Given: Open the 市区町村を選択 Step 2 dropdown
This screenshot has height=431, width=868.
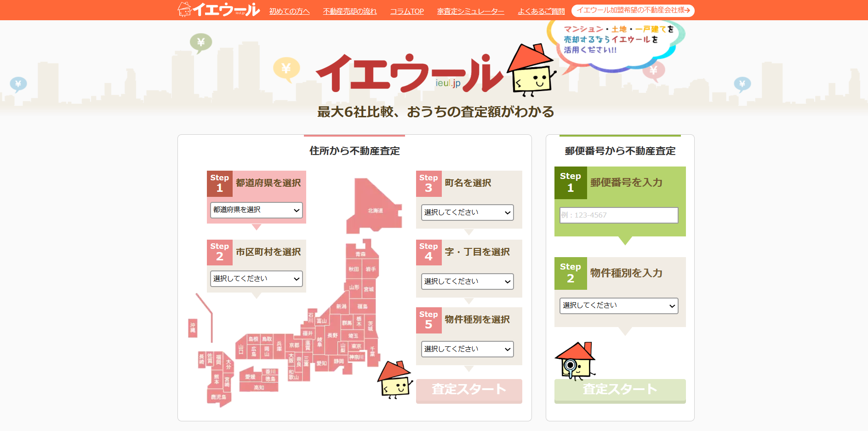Looking at the screenshot, I should pos(257,279).
